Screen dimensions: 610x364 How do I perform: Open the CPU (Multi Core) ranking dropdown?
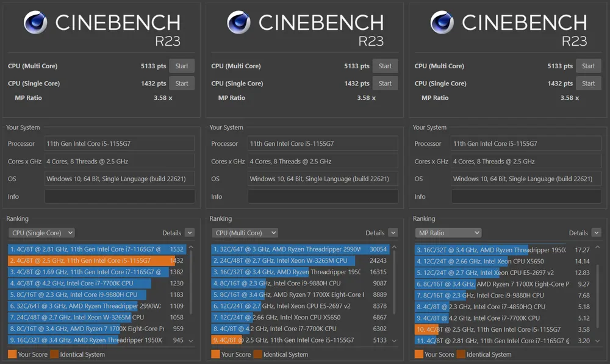tap(245, 233)
